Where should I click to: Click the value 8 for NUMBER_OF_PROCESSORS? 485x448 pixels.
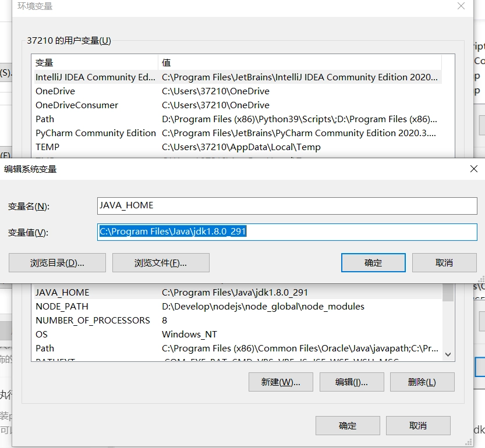point(165,321)
